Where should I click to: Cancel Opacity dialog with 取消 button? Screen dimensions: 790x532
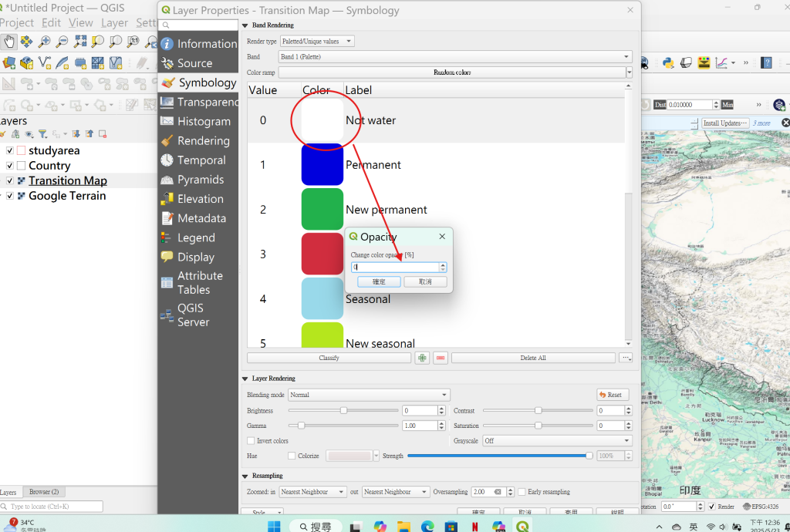425,282
